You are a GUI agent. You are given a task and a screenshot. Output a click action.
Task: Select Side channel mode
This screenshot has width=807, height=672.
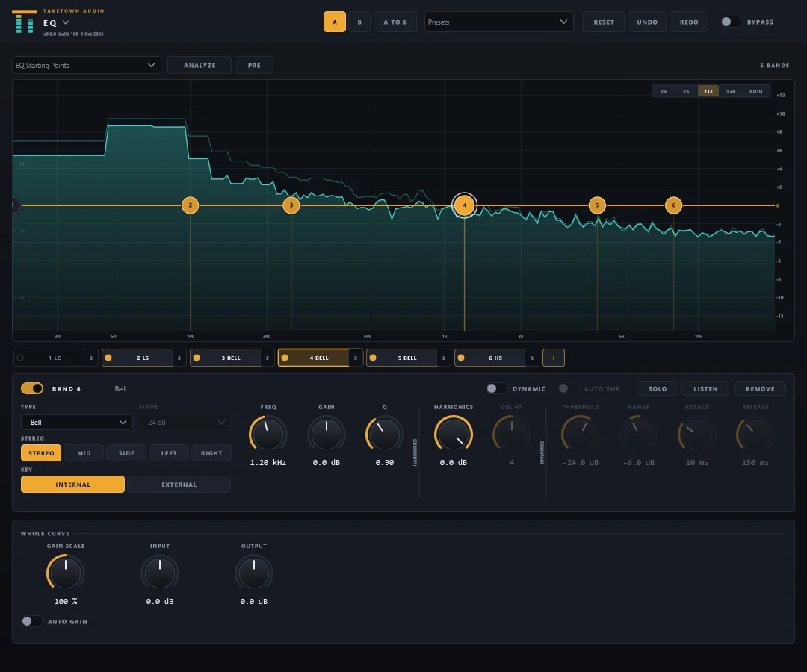[126, 453]
